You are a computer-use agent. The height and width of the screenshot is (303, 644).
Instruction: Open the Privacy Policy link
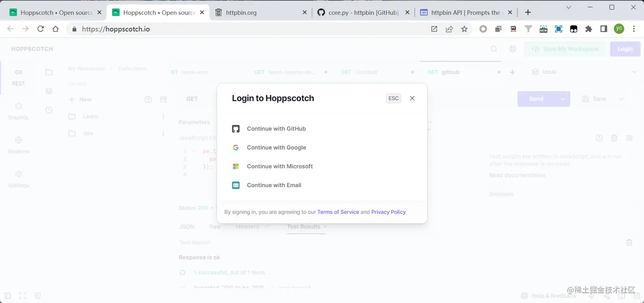(x=388, y=212)
